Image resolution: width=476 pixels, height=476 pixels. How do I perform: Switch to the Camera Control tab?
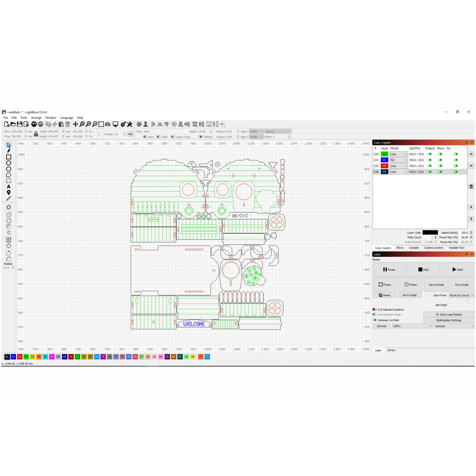[433, 248]
